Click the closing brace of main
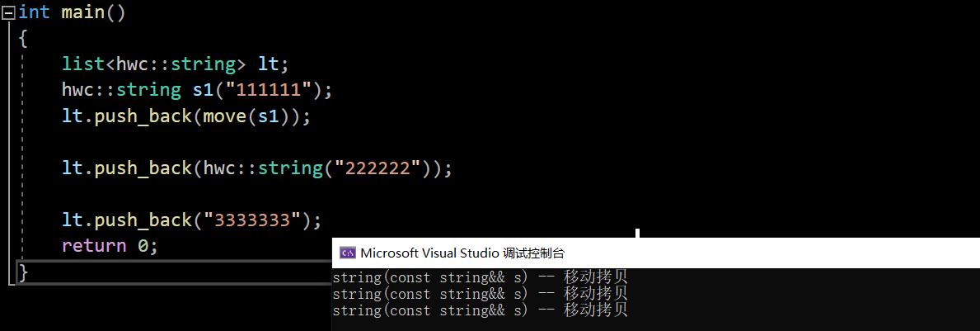Viewport: 980px width, 331px height. pyautogui.click(x=23, y=272)
